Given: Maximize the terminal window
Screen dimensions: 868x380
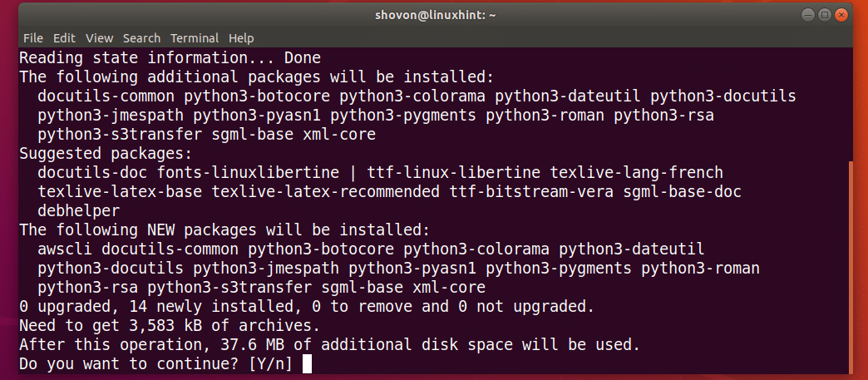Looking at the screenshot, I should point(825,15).
